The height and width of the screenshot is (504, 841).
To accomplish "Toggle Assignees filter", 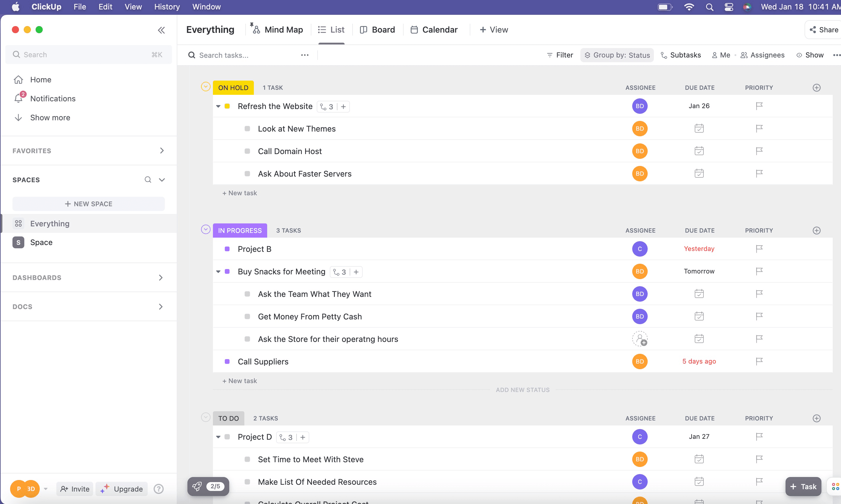I will (762, 55).
